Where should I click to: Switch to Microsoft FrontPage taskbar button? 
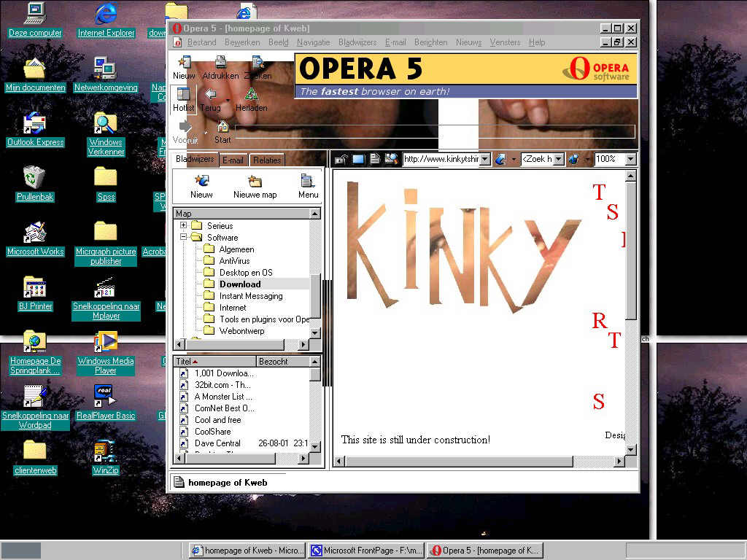click(366, 551)
